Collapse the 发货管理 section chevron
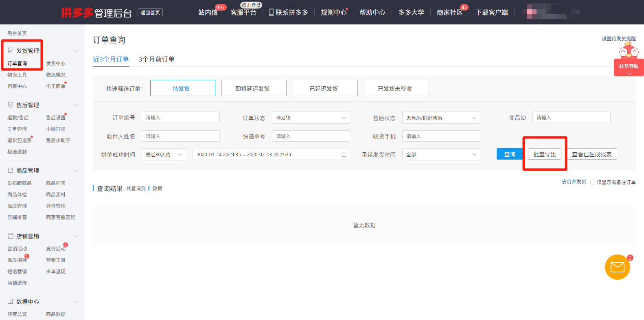Image resolution: width=644 pixels, height=320 pixels. [x=76, y=51]
